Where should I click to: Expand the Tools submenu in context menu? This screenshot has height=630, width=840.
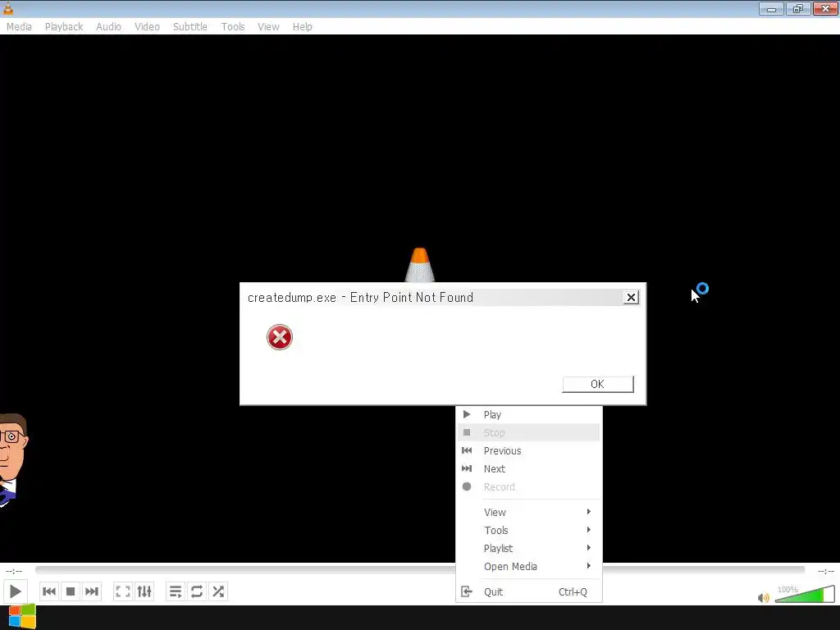(529, 531)
